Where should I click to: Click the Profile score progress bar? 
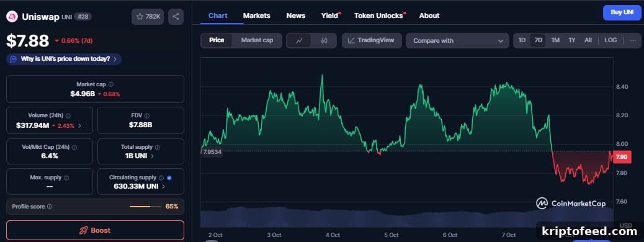[145, 207]
